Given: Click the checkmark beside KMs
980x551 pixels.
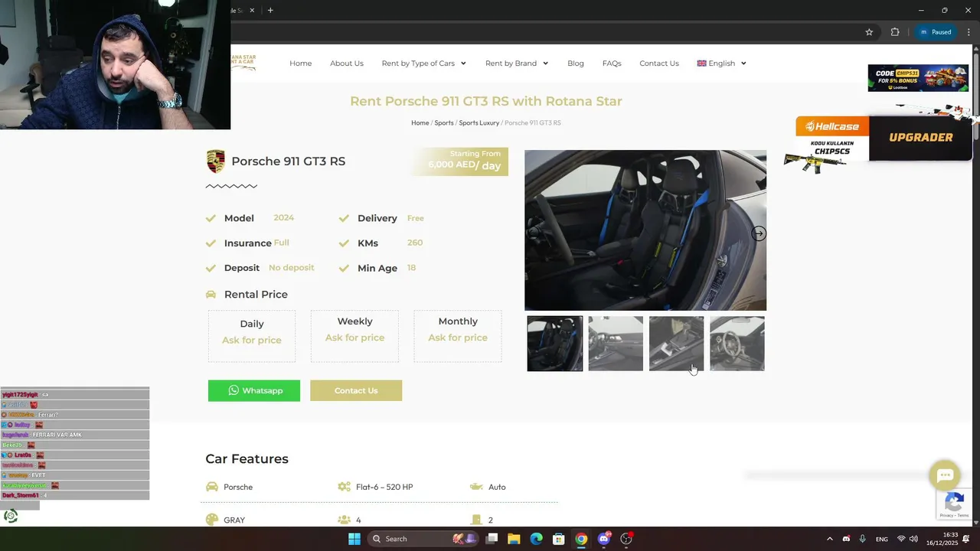Looking at the screenshot, I should [344, 243].
